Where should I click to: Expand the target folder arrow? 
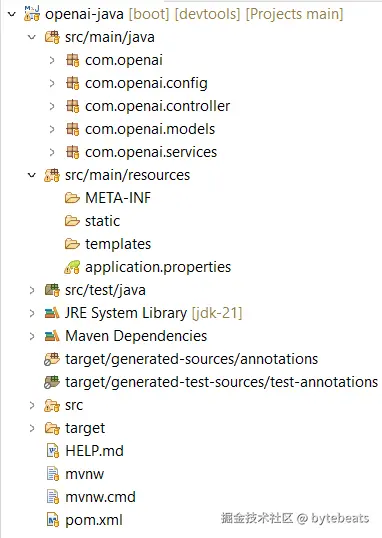pos(32,428)
